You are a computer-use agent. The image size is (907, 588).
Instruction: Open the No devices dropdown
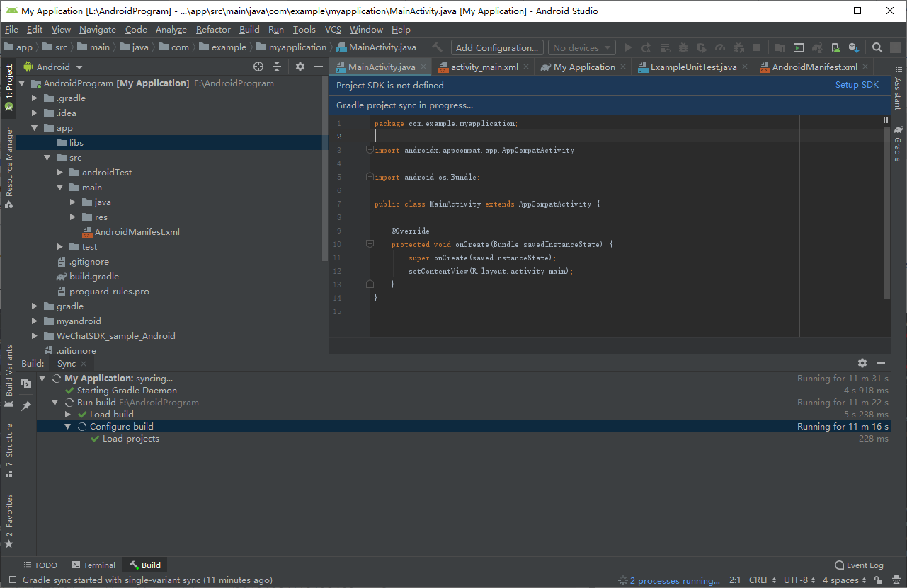tap(581, 47)
